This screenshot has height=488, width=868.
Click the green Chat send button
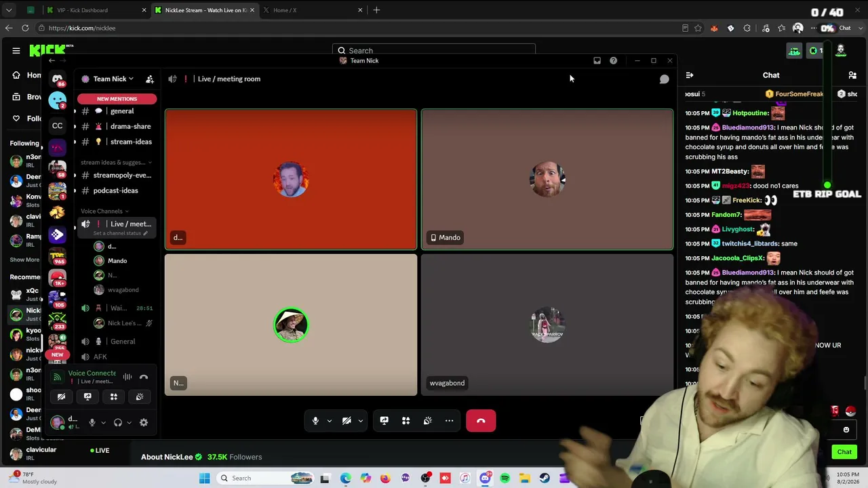click(844, 452)
